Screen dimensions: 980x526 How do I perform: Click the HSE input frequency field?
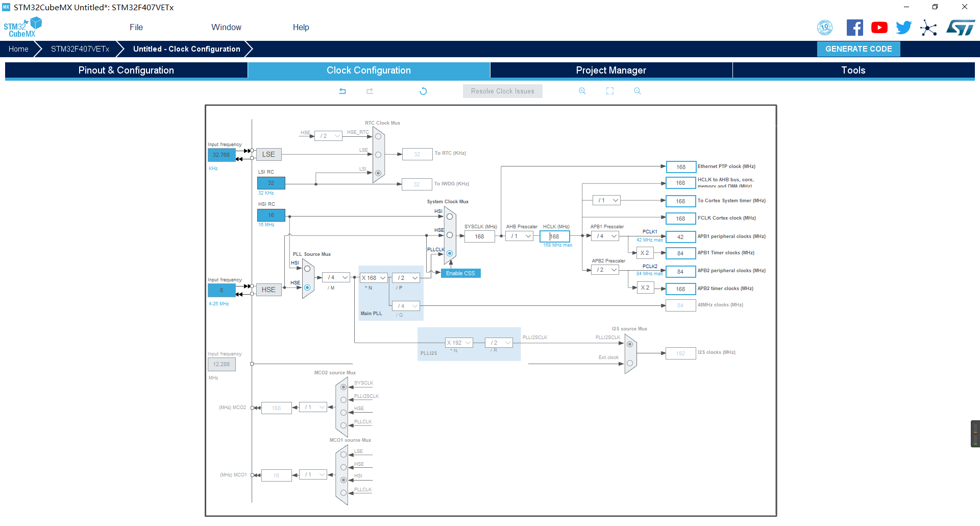(x=222, y=290)
